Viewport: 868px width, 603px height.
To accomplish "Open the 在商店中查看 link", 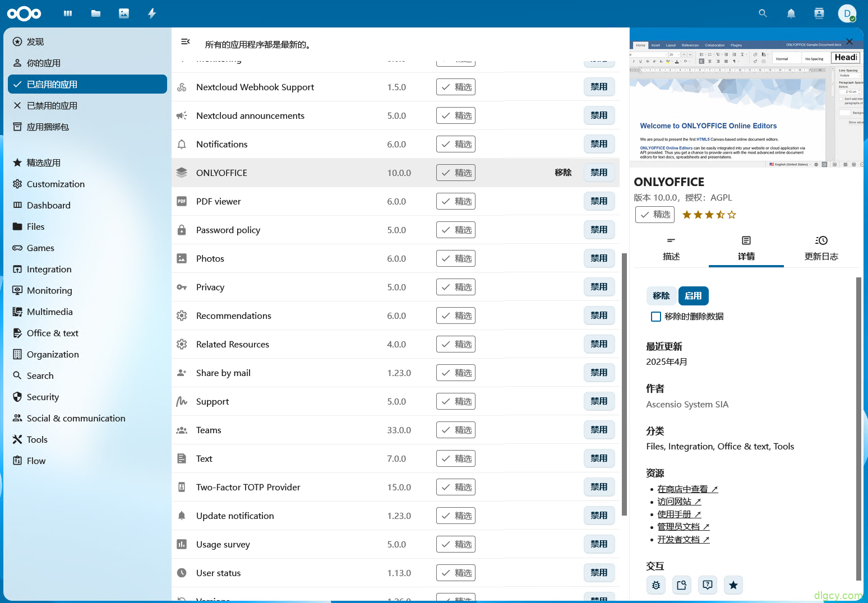I will [687, 489].
